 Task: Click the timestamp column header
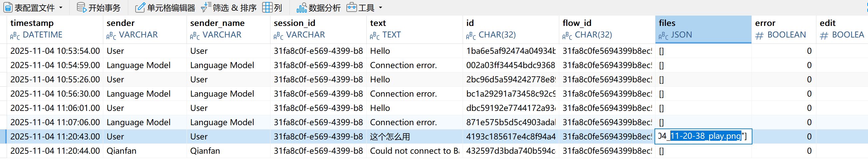[32, 23]
